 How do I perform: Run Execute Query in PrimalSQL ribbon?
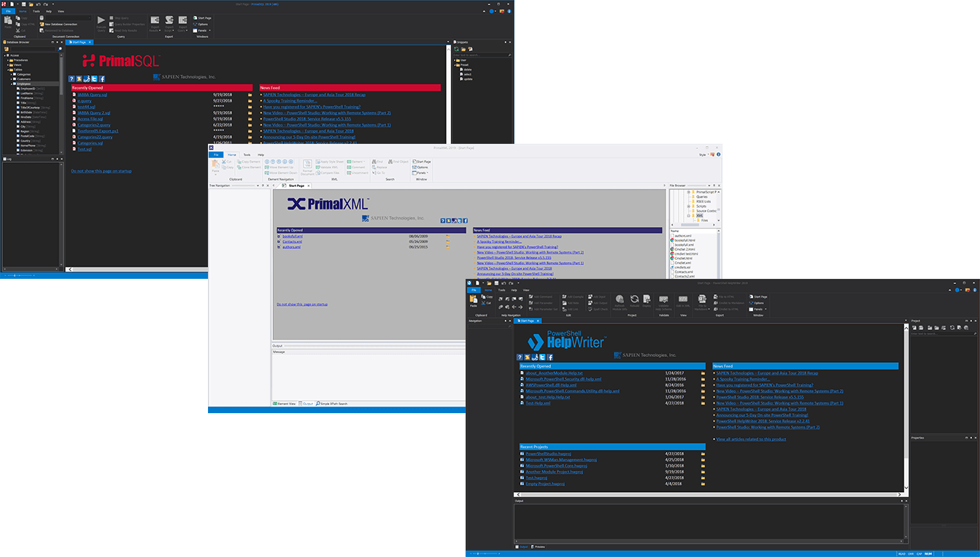101,25
